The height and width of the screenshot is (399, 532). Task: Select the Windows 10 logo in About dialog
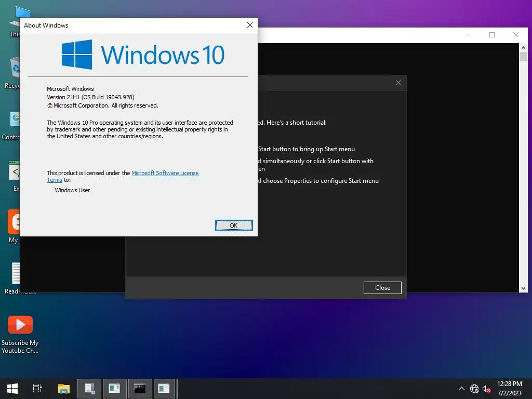point(143,55)
